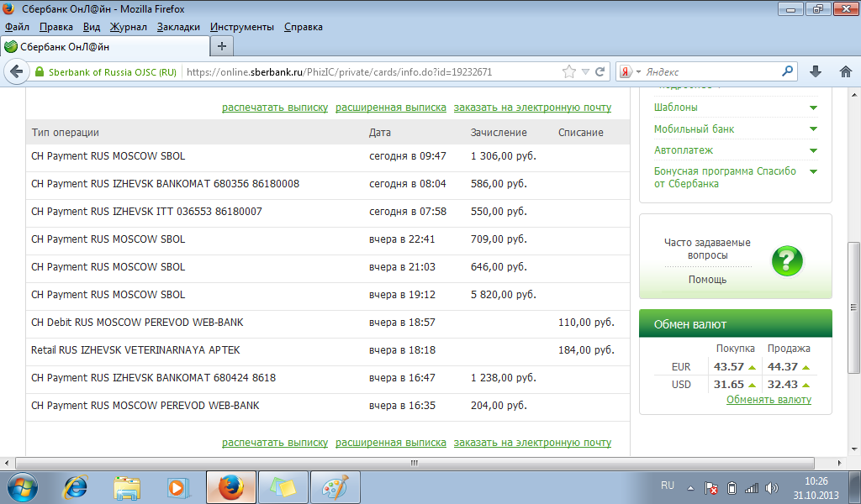The image size is (861, 504).
Task: Expand the Шаблоны section
Action: (x=814, y=108)
